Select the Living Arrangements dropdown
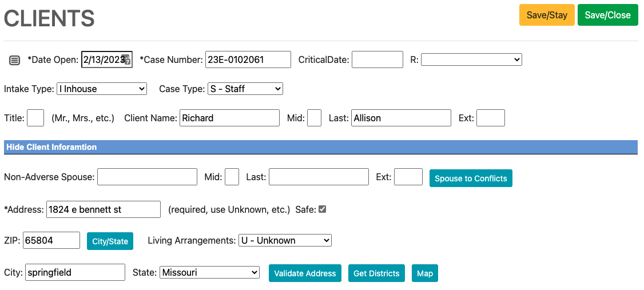Screen dimensions: 644x290 pyautogui.click(x=285, y=240)
